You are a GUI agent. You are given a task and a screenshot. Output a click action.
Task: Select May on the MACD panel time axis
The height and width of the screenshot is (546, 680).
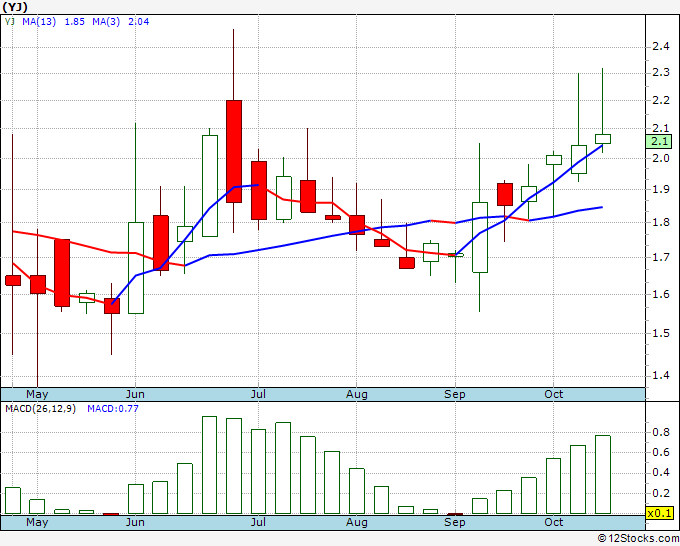(37, 523)
